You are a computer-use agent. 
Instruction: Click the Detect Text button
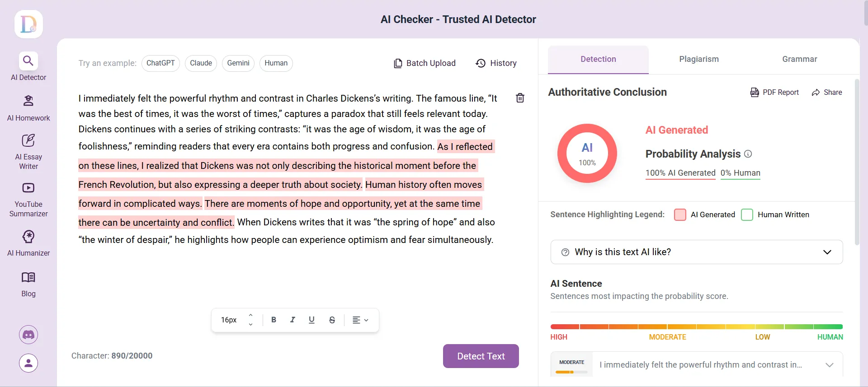pyautogui.click(x=481, y=356)
